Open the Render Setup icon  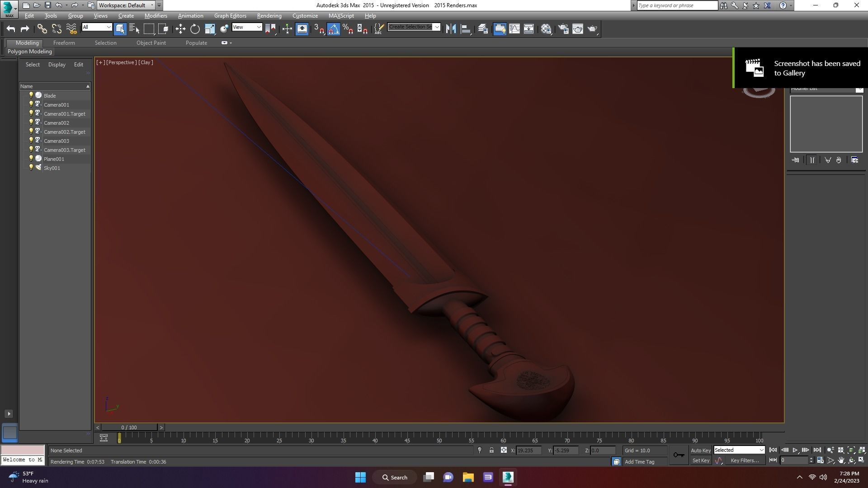click(563, 29)
